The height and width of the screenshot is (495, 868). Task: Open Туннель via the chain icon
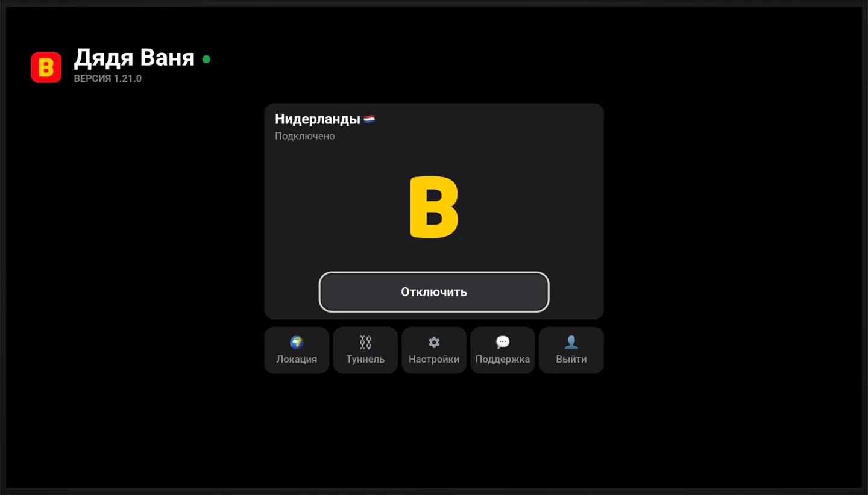point(365,343)
